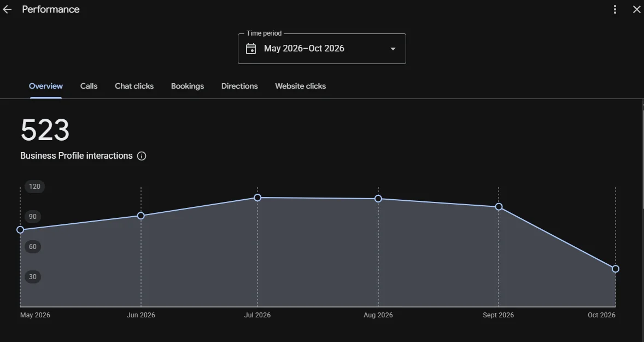This screenshot has height=342, width=644.
Task: Select the Aug 2026 data point
Action: 378,199
